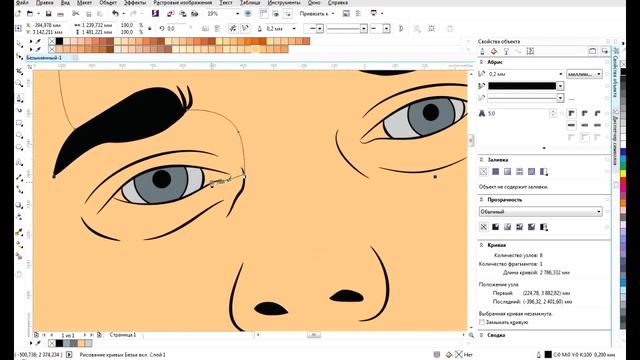Select the Pick tool at the toolbox top
640x360 pixels.
pyautogui.click(x=19, y=42)
